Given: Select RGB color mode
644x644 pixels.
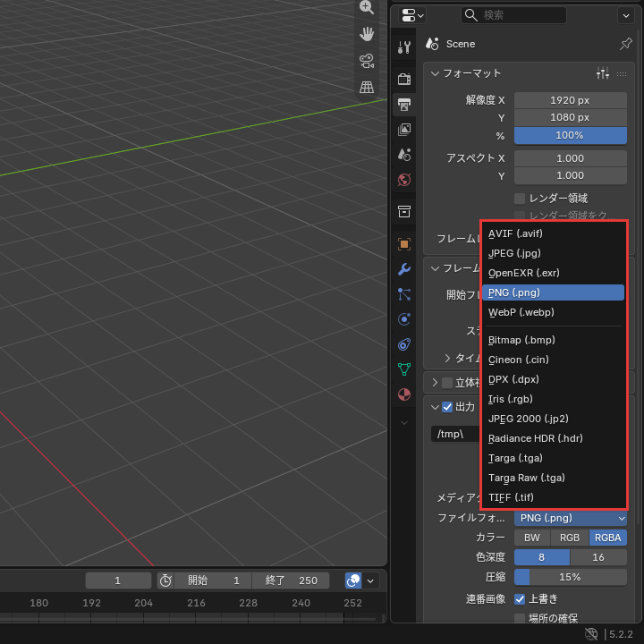Looking at the screenshot, I should point(570,538).
